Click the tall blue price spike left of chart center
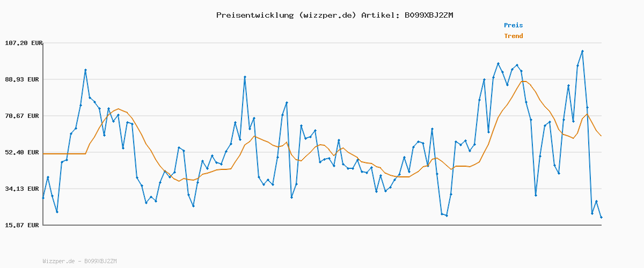 [x=245, y=77]
